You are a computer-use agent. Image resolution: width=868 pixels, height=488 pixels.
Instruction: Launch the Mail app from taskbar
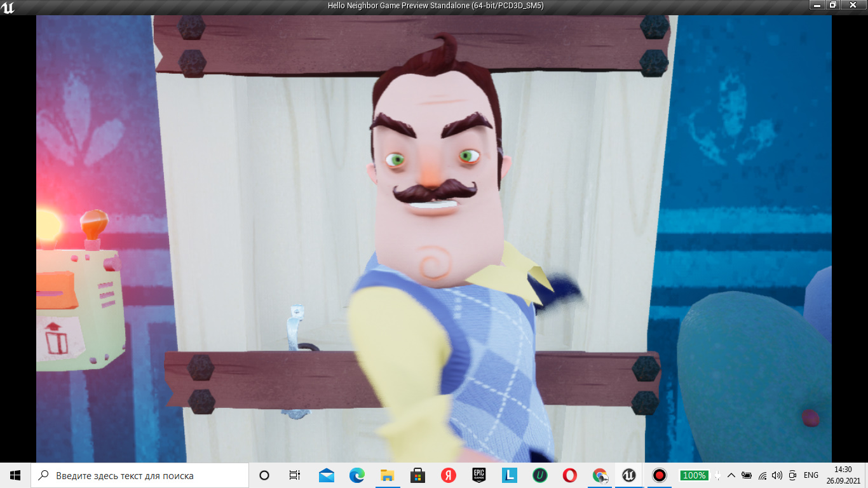327,475
